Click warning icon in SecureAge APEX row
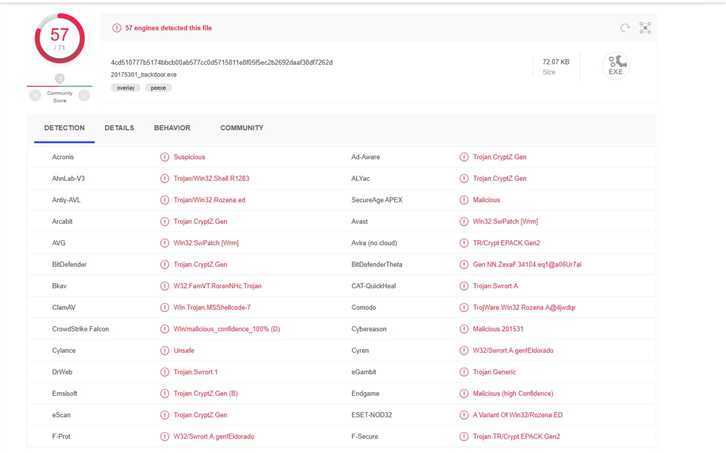The width and height of the screenshot is (726, 453). point(464,200)
